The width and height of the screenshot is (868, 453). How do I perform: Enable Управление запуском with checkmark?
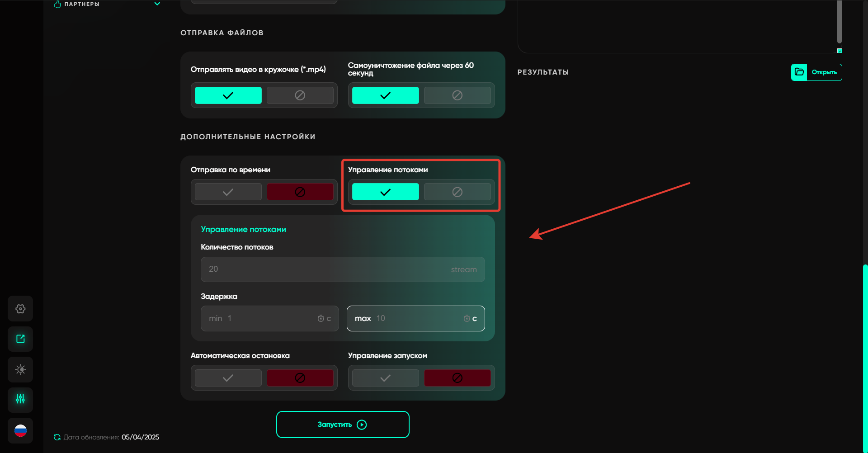pyautogui.click(x=385, y=378)
